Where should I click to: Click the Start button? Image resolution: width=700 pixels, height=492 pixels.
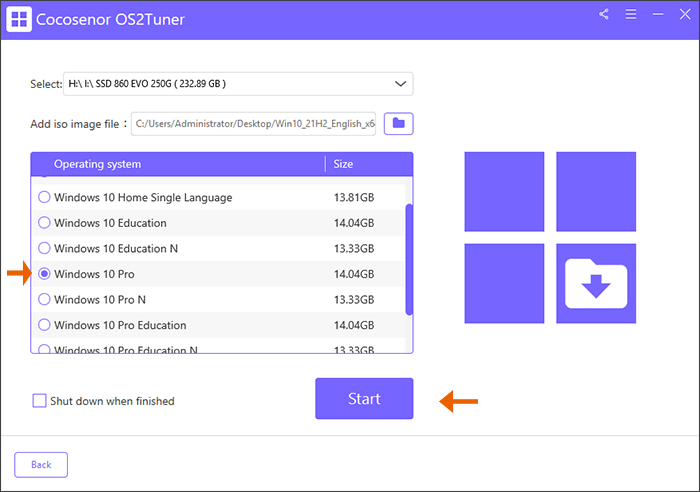pos(364,399)
